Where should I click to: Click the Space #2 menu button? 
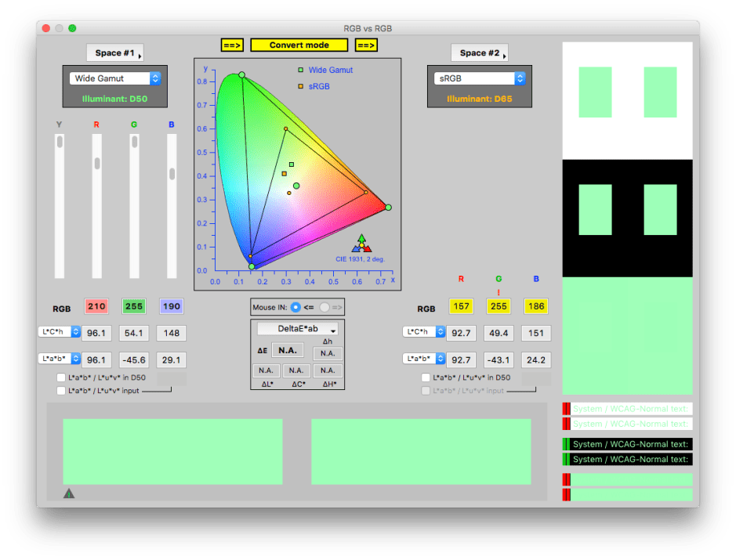pyautogui.click(x=479, y=52)
